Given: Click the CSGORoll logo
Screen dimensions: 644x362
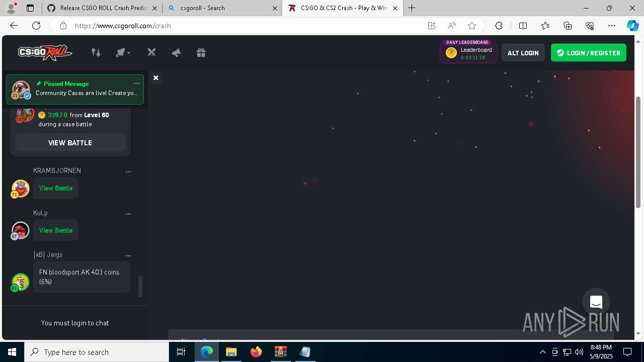Looking at the screenshot, I should (45, 52).
